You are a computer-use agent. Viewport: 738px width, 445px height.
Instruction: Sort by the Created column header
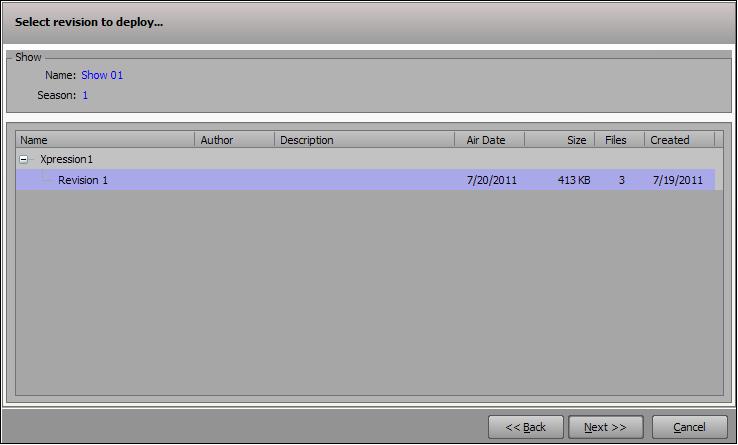coord(679,140)
